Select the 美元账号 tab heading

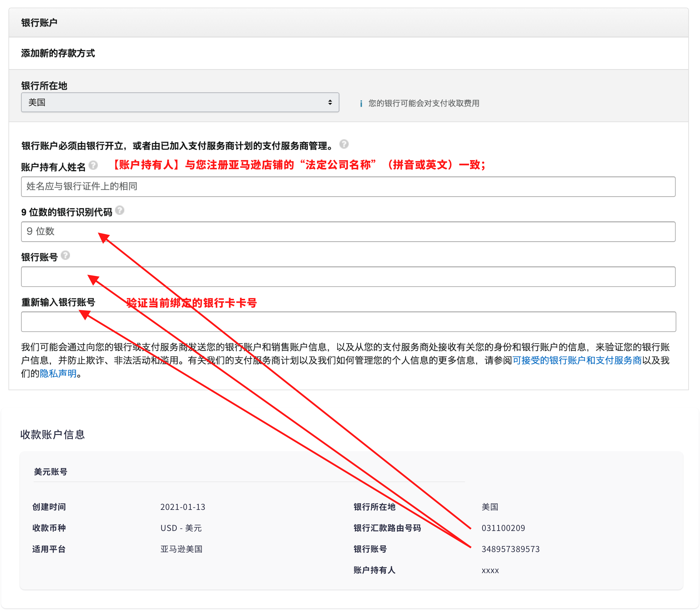(x=51, y=472)
